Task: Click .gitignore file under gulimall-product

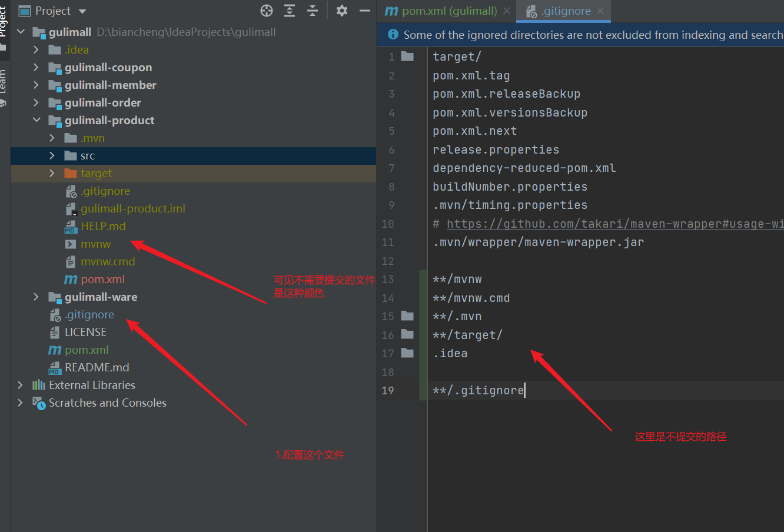Action: pos(105,191)
